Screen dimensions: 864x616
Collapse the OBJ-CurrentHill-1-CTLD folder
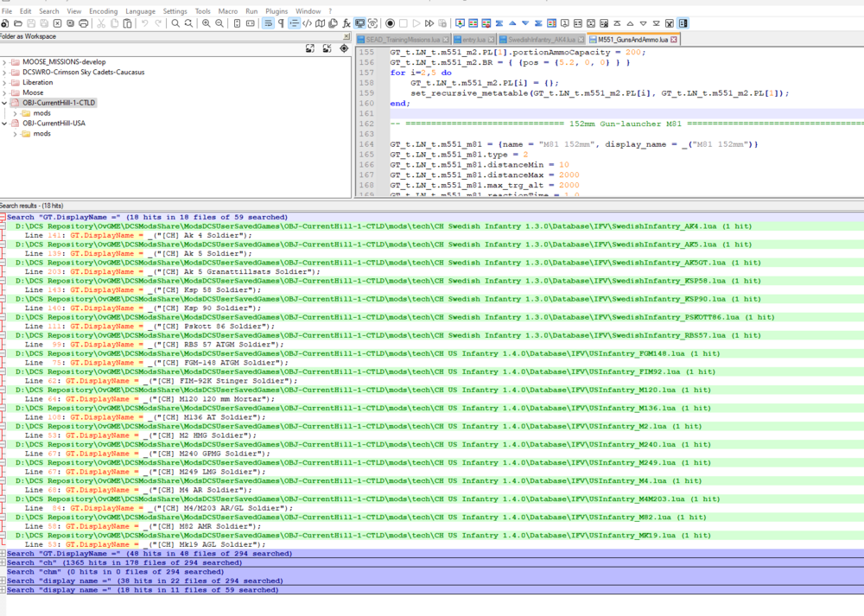pyautogui.click(x=4, y=103)
